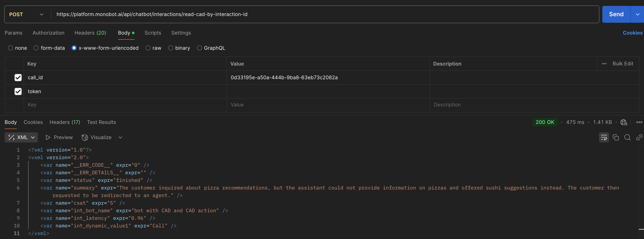Open the Test Results tab

pyautogui.click(x=101, y=122)
